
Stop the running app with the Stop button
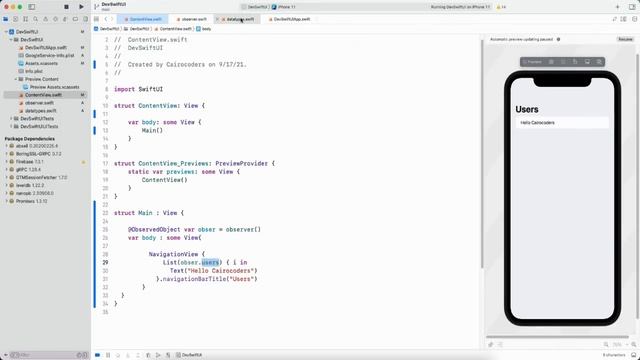click(67, 7)
